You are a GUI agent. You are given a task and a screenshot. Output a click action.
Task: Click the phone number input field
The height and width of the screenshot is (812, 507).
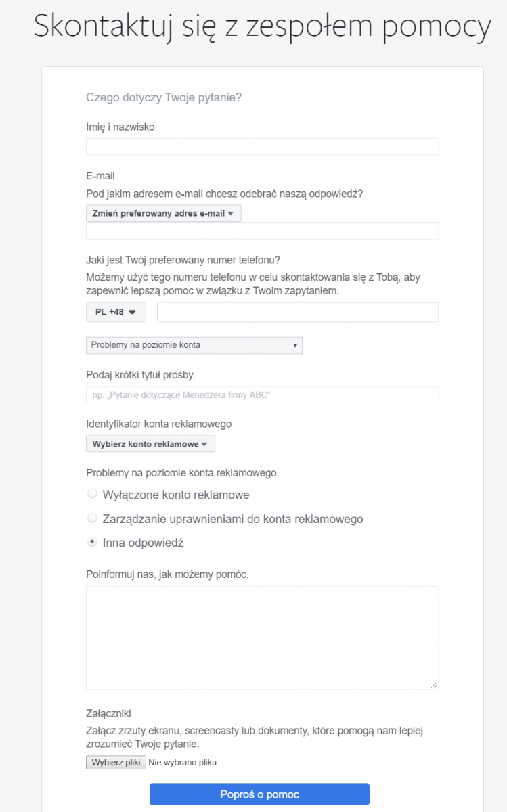[x=298, y=312]
